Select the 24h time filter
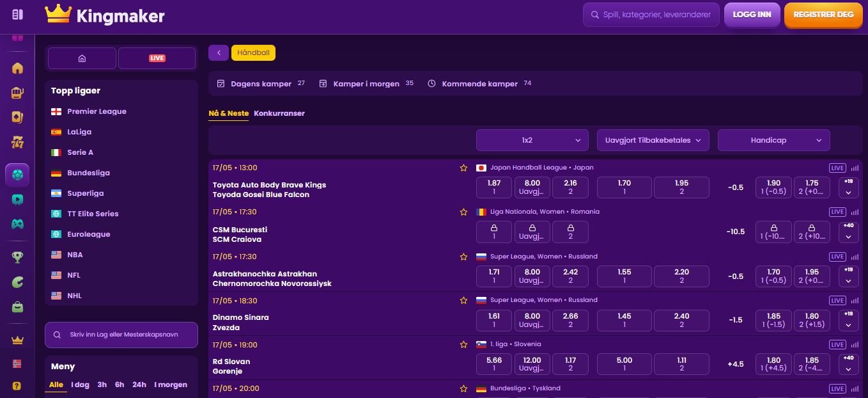 139,385
